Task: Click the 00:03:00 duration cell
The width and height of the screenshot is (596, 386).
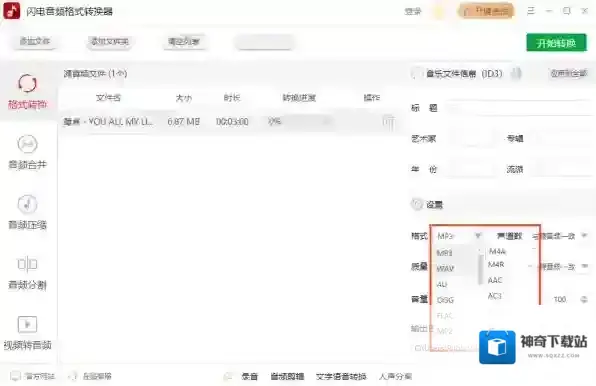Action: pos(232,122)
